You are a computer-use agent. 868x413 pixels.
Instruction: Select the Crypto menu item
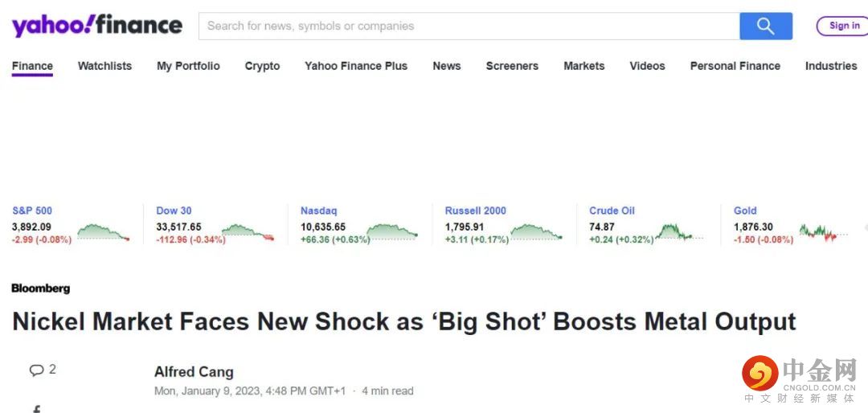coord(262,66)
